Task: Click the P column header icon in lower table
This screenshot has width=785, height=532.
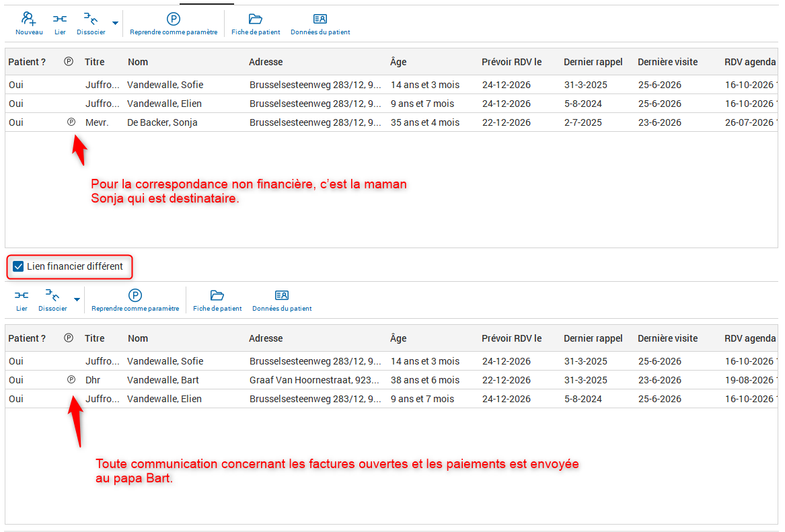Action: 69,338
